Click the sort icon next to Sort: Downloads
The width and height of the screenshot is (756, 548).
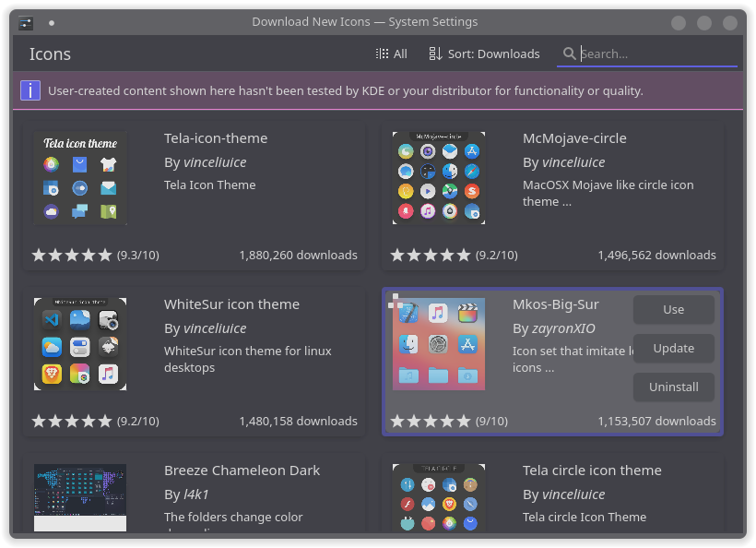point(433,54)
